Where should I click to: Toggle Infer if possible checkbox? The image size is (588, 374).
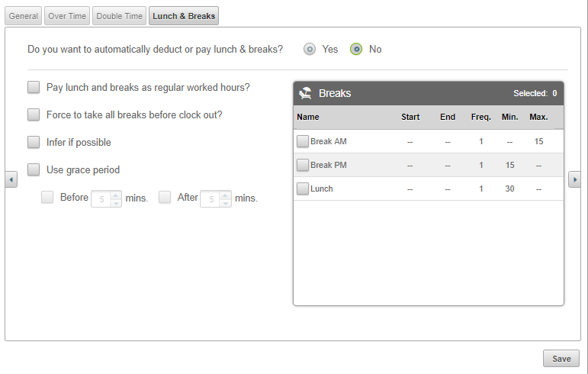tap(34, 142)
